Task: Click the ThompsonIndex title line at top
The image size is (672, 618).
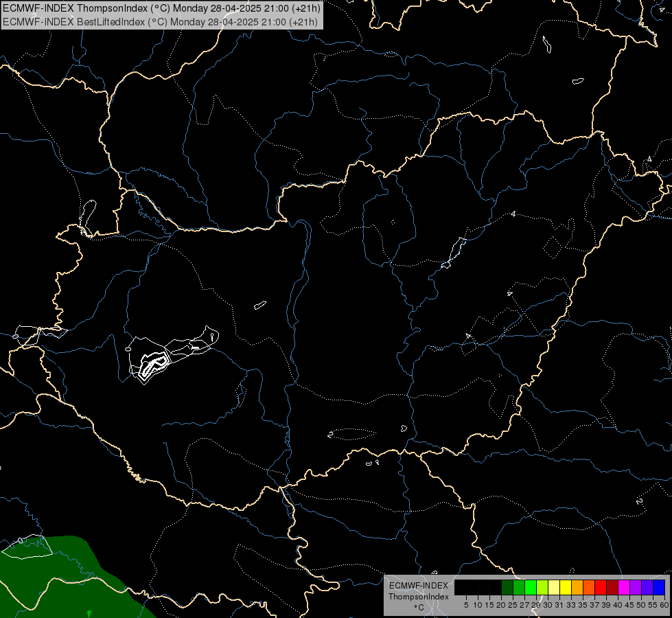Action: click(x=161, y=8)
